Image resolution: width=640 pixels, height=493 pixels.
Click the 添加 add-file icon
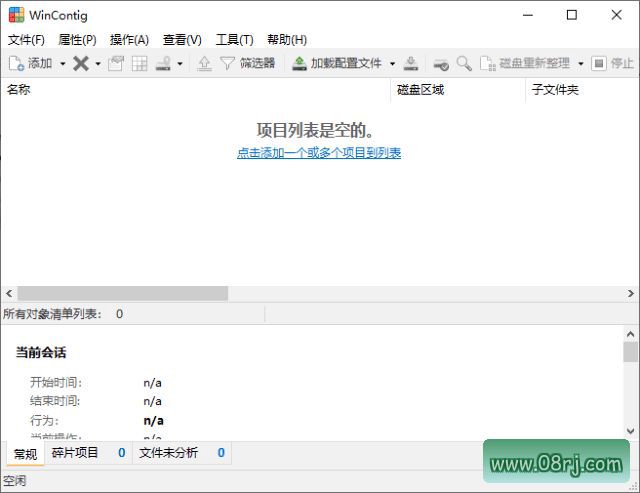tap(16, 63)
